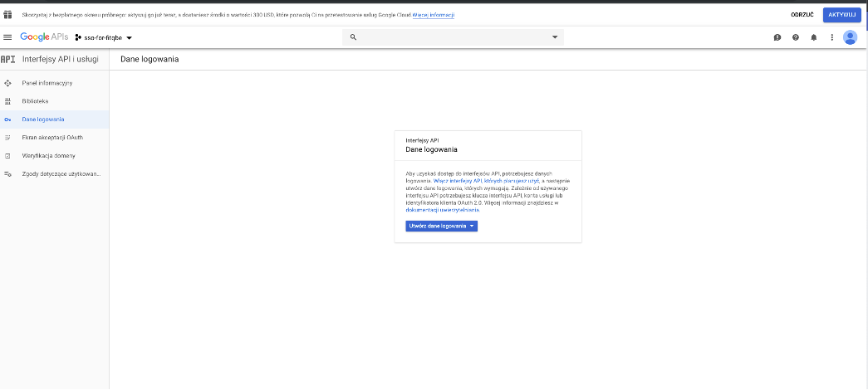Open Zgody dotyczące użytkowania item
This screenshot has height=390, width=868.
[x=61, y=173]
